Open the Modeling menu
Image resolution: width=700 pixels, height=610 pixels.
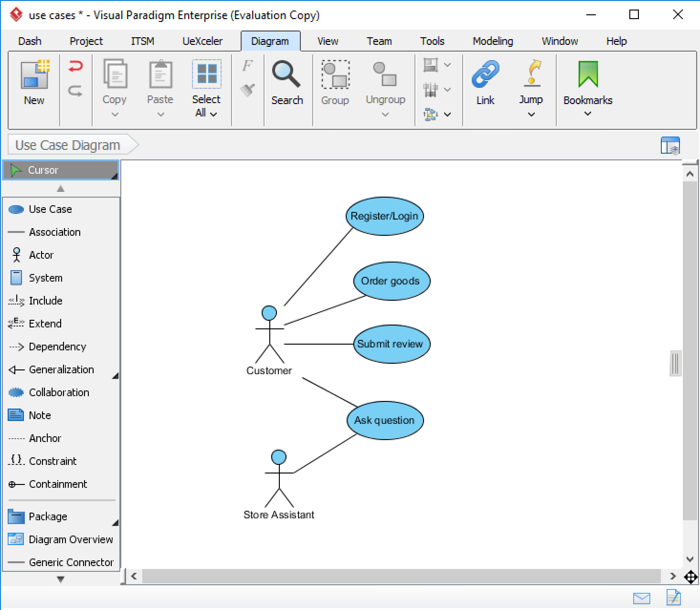click(x=493, y=41)
